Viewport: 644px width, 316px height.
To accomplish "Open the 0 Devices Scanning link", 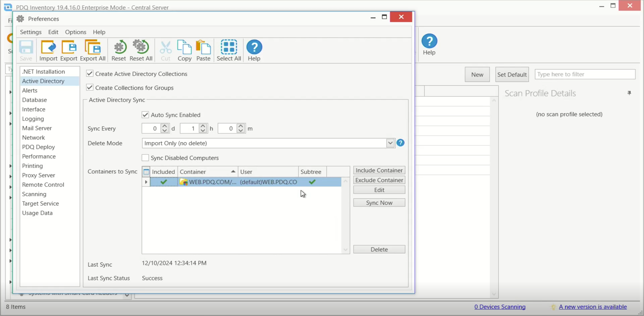I will point(500,307).
